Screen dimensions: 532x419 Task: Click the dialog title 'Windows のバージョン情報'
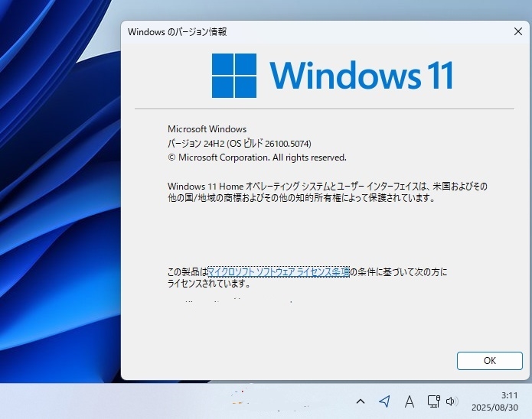click(x=177, y=32)
